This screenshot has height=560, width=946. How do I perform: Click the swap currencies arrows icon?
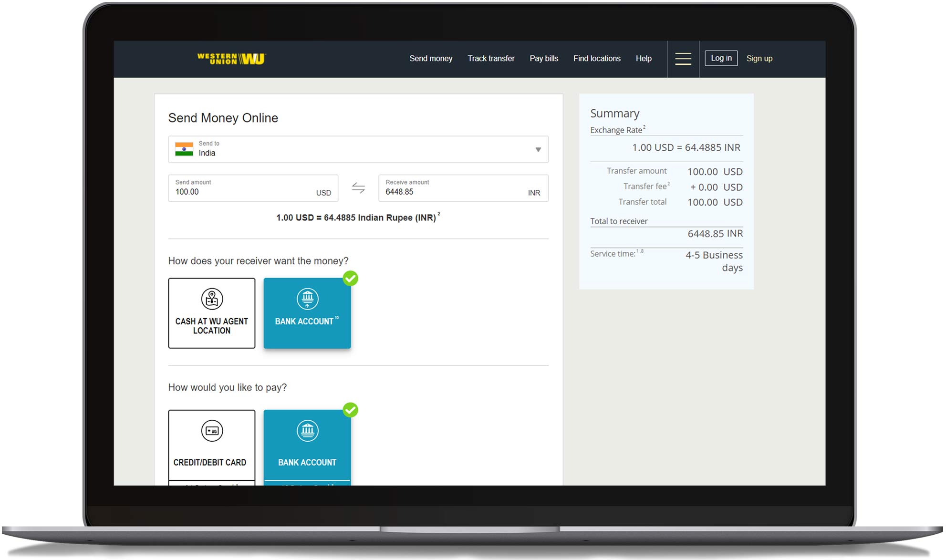click(358, 188)
